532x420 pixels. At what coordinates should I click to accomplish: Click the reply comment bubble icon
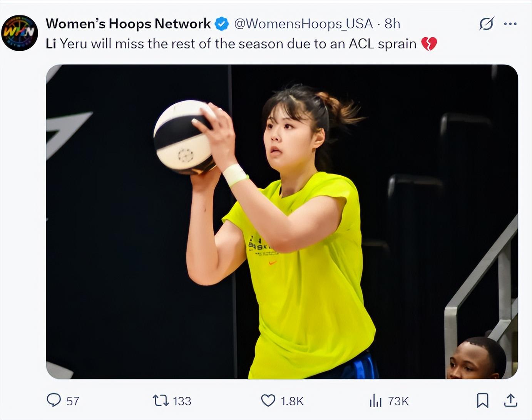pyautogui.click(x=54, y=400)
